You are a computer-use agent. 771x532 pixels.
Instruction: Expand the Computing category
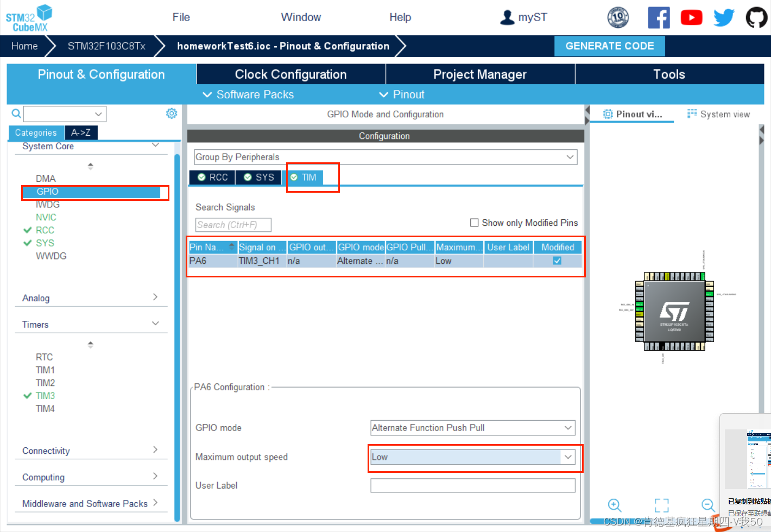(x=155, y=476)
